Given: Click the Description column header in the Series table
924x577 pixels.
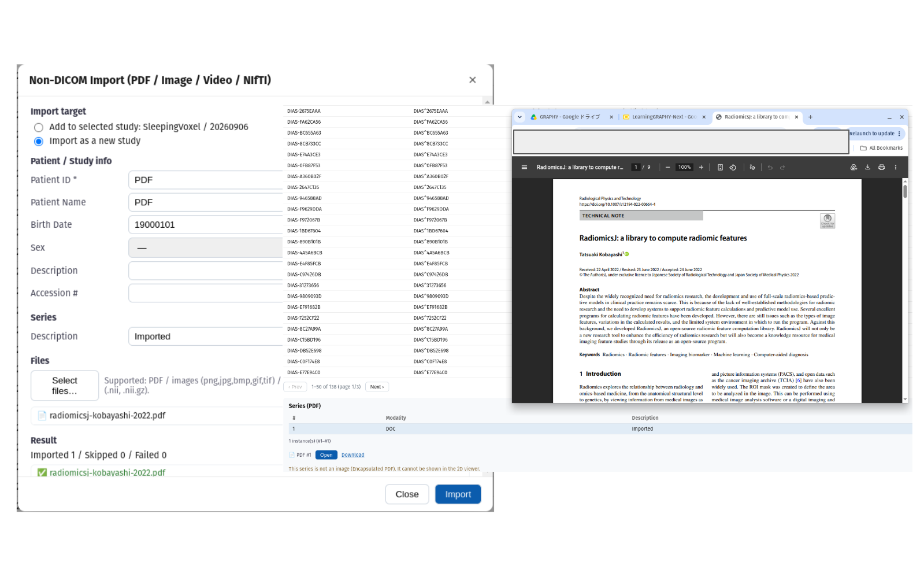Looking at the screenshot, I should [x=645, y=418].
